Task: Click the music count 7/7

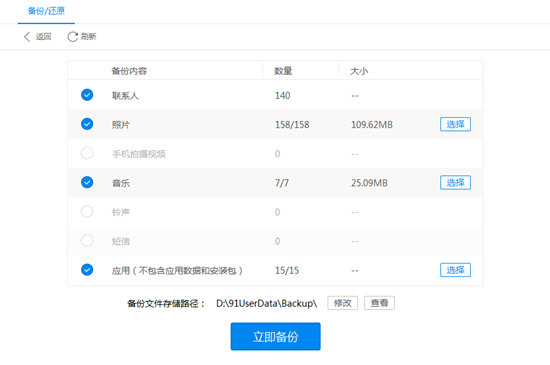Action: click(282, 183)
